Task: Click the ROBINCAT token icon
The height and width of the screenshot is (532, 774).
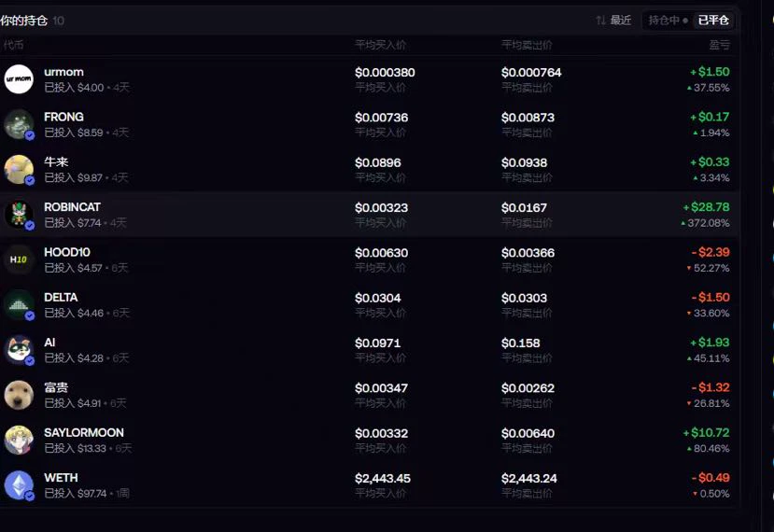Action: (x=19, y=214)
